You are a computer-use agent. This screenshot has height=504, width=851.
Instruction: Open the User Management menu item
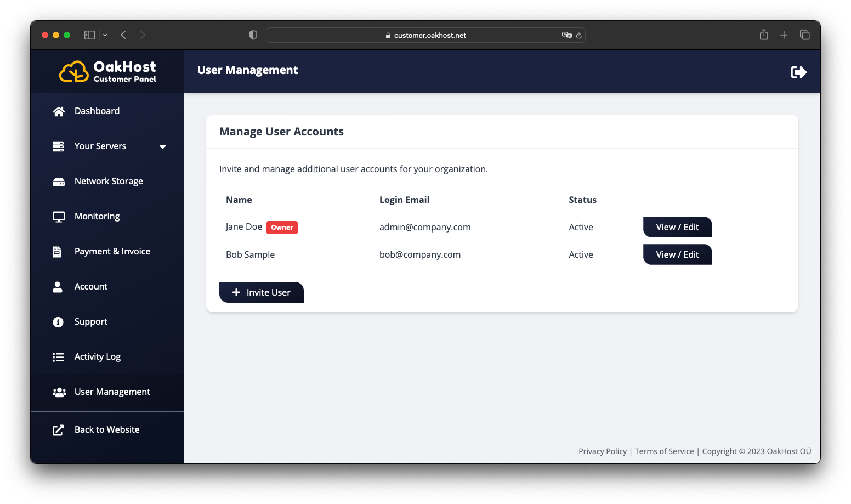[x=112, y=392]
